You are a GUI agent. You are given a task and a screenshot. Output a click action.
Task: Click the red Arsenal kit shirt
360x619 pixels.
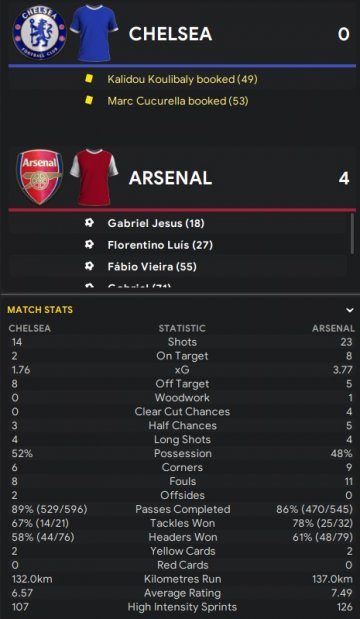coord(94,177)
